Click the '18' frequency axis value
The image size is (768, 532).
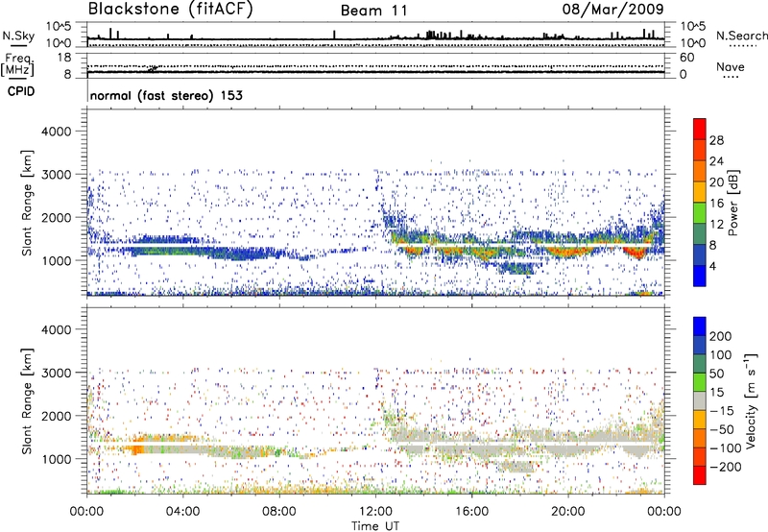point(64,58)
